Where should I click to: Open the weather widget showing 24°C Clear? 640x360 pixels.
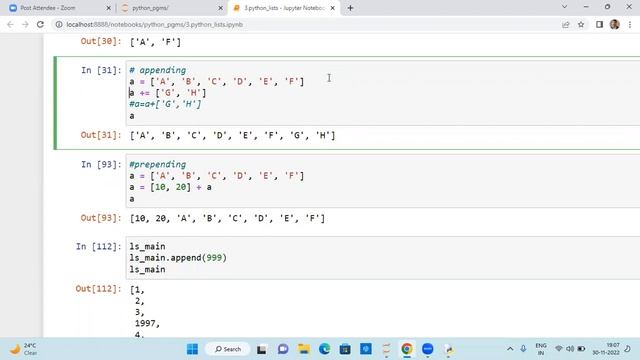point(23,349)
